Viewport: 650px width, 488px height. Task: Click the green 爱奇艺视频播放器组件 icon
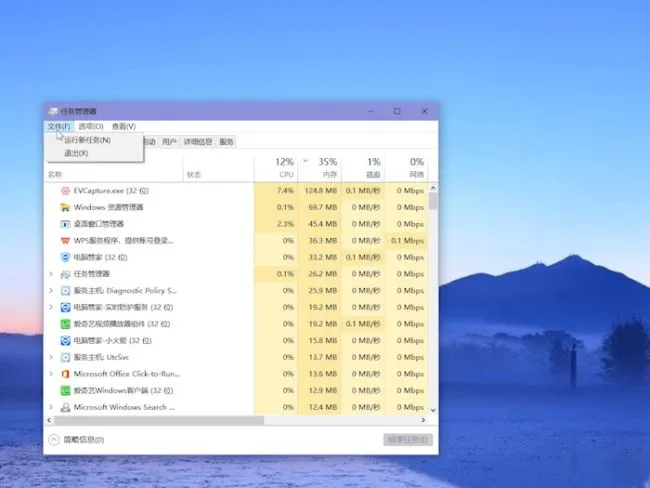(65, 324)
